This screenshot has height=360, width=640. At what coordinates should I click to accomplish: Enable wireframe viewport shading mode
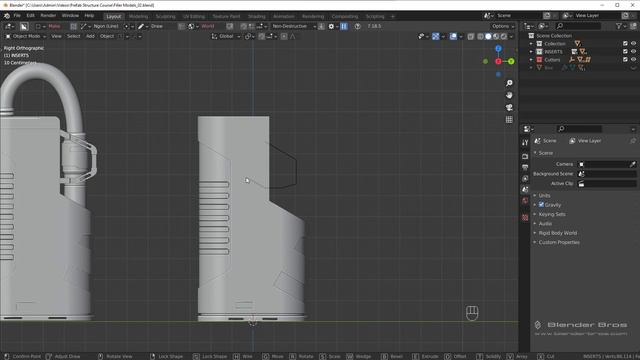[480, 36]
